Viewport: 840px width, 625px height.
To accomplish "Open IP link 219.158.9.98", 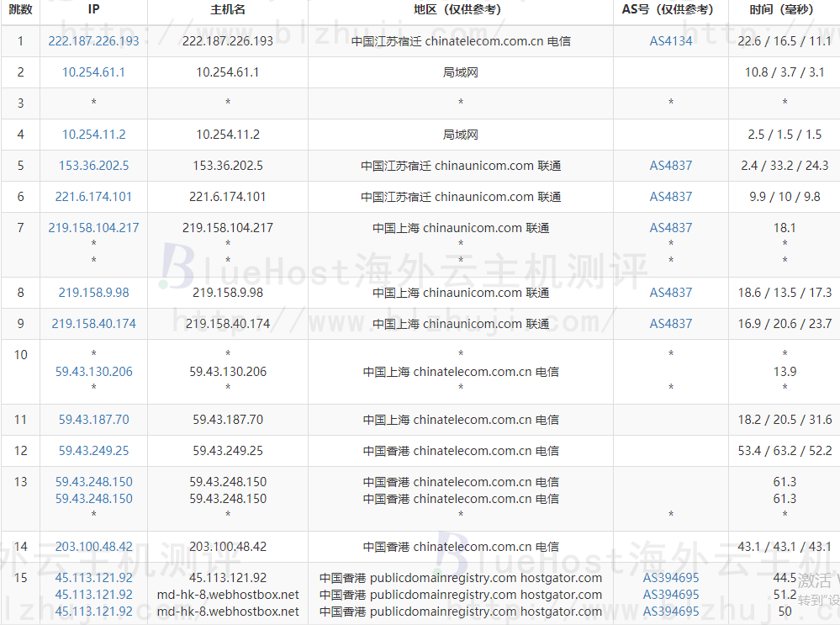I will point(93,292).
